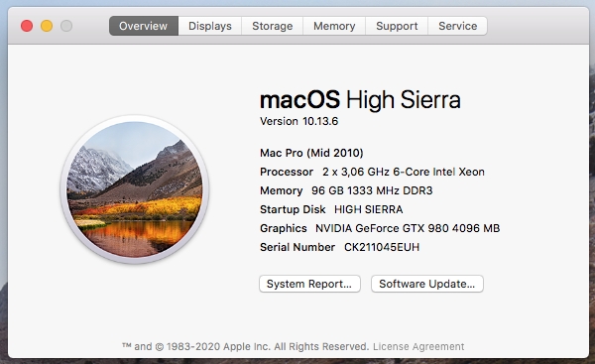Select the Overview tab
This screenshot has height=364, width=595.
tap(144, 26)
